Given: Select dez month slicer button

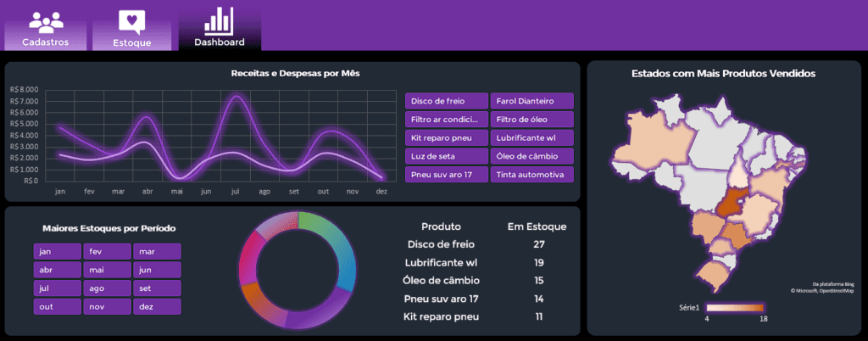Looking at the screenshot, I should coord(157,306).
